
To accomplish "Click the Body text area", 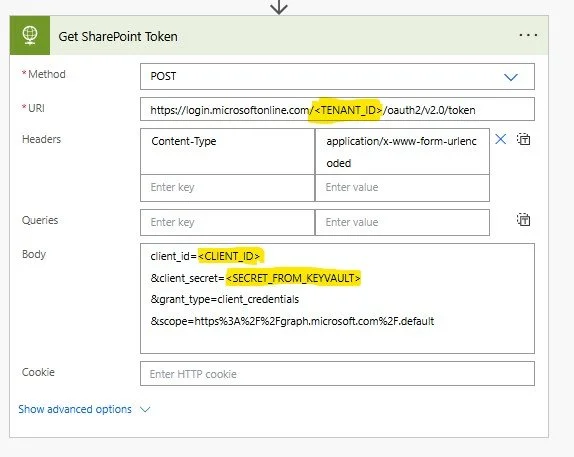I will click(337, 298).
